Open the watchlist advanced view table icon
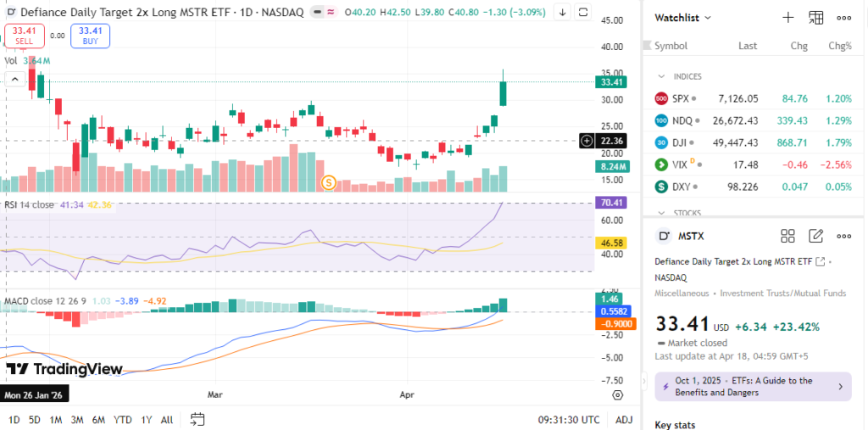 tap(815, 17)
